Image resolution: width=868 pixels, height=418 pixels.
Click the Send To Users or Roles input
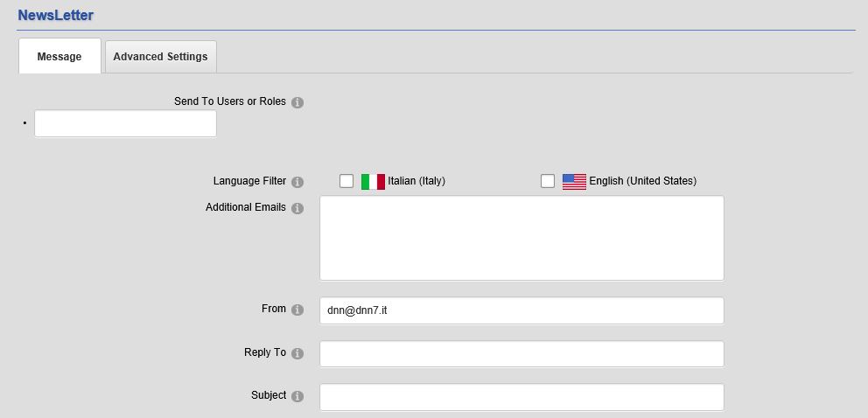[x=126, y=123]
